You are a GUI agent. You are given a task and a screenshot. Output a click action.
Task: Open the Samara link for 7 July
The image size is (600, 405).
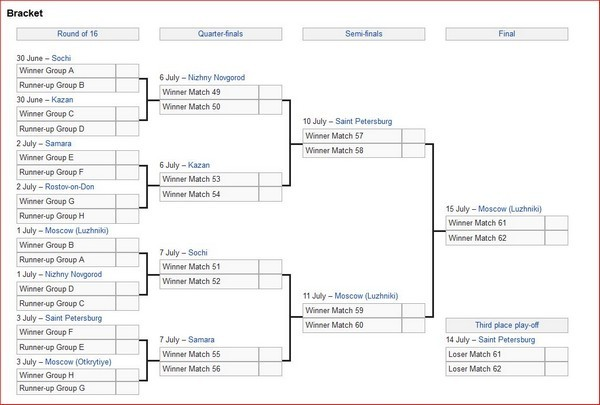[201, 340]
